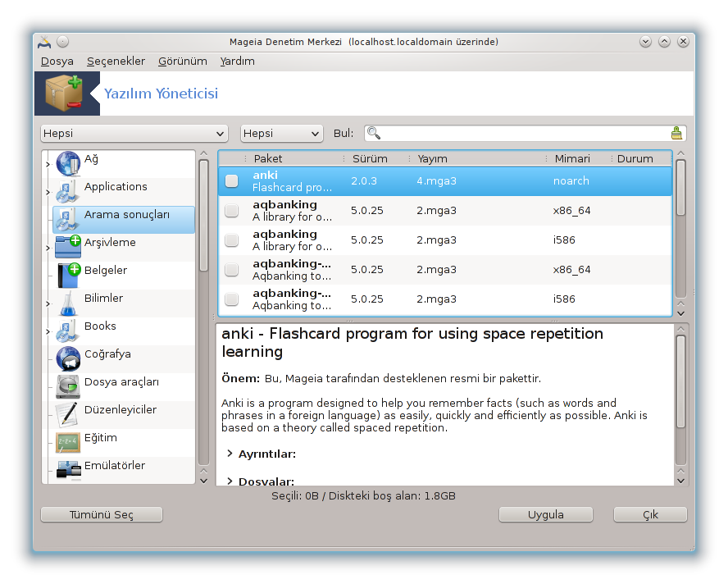Viewport: 728px width, 584px height.
Task: Click the anki version 2.0.3 cell
Action: 363,180
